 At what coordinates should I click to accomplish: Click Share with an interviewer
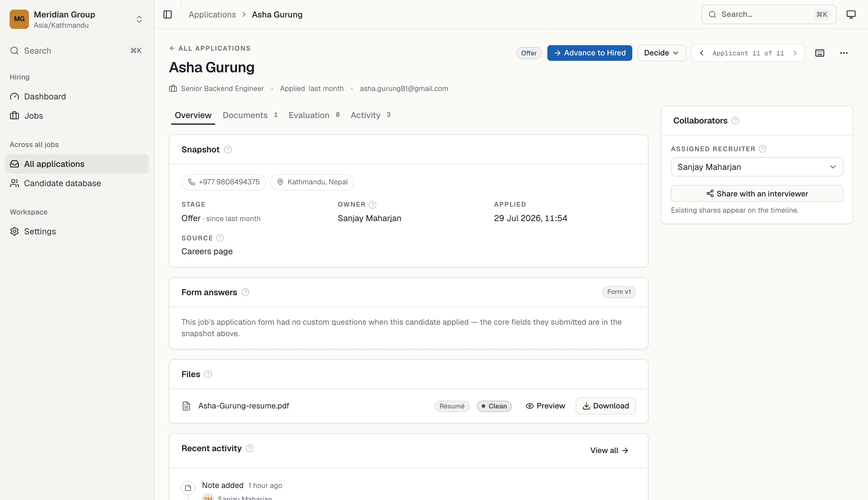pyautogui.click(x=757, y=194)
